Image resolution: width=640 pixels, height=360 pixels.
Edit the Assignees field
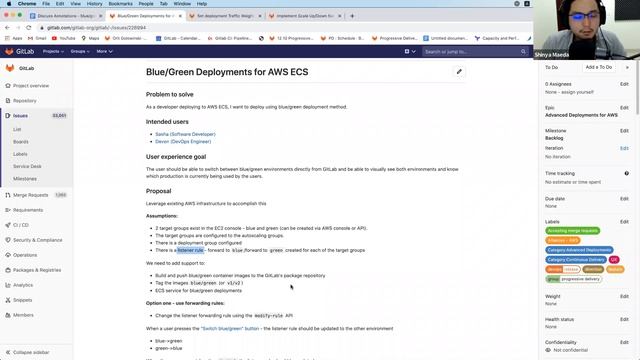pyautogui.click(x=624, y=84)
